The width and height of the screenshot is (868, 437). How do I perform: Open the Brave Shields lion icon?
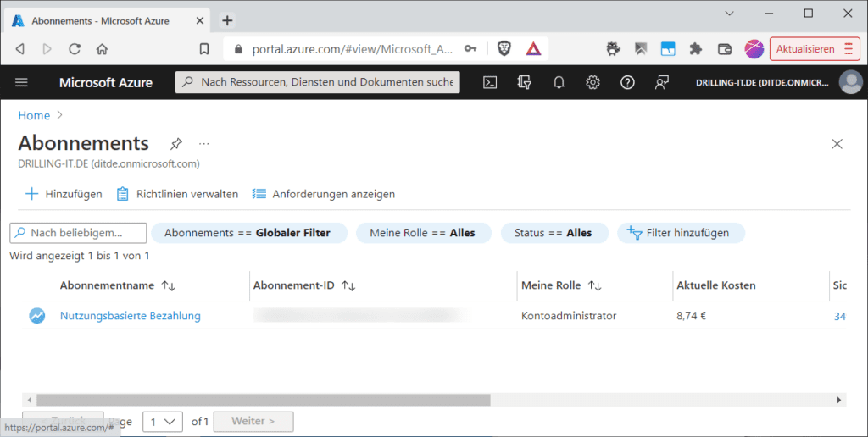[504, 48]
